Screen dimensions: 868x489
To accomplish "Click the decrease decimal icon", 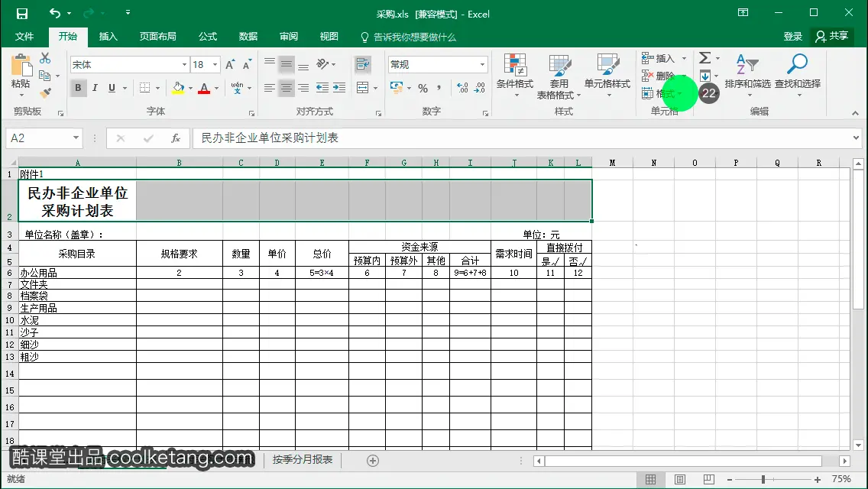I will 479,88.
